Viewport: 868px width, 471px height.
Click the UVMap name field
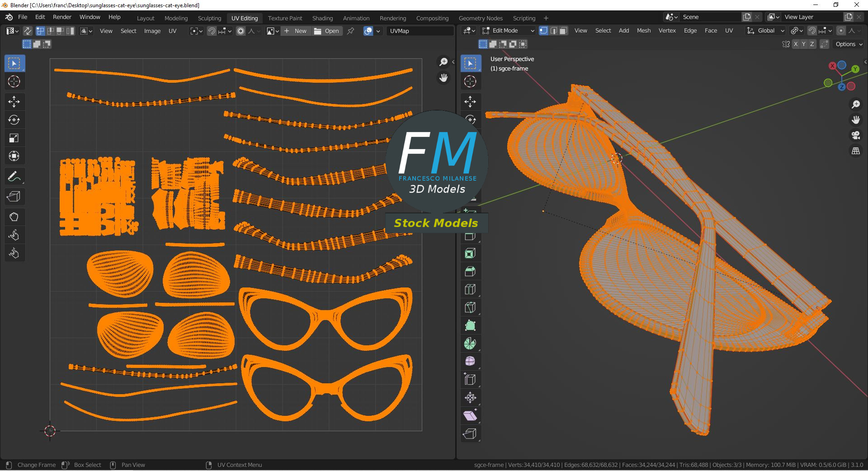pyautogui.click(x=420, y=31)
